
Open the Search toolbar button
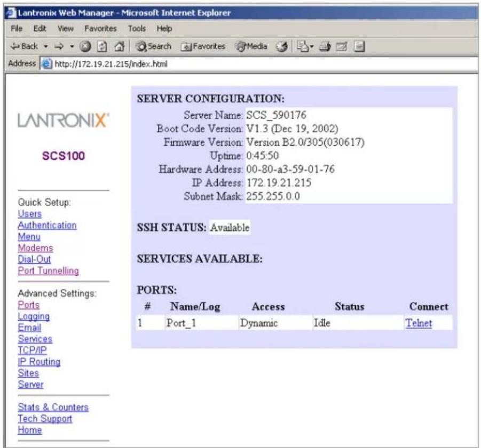tap(154, 46)
